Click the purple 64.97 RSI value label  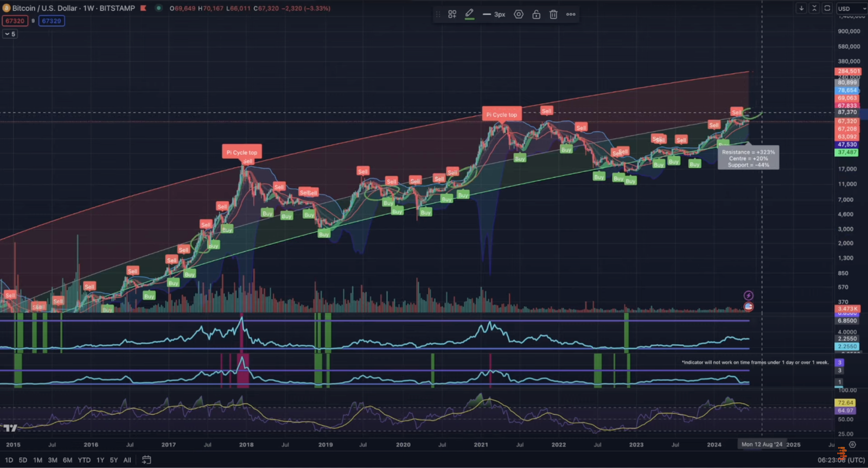coord(845,410)
